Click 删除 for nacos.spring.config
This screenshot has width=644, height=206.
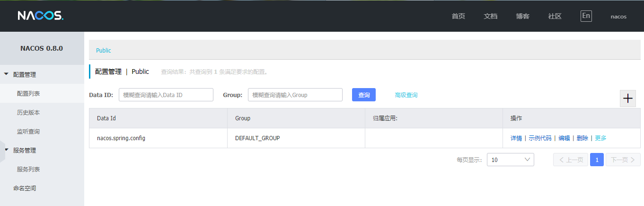582,138
